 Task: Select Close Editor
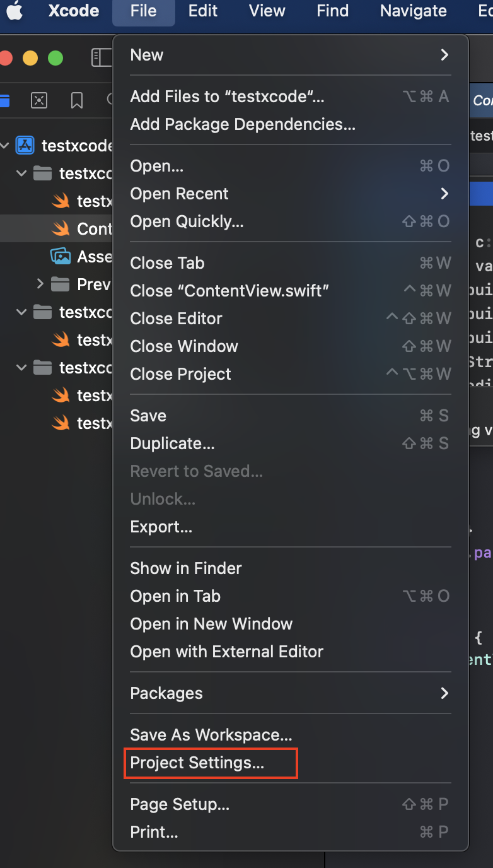(x=291, y=319)
